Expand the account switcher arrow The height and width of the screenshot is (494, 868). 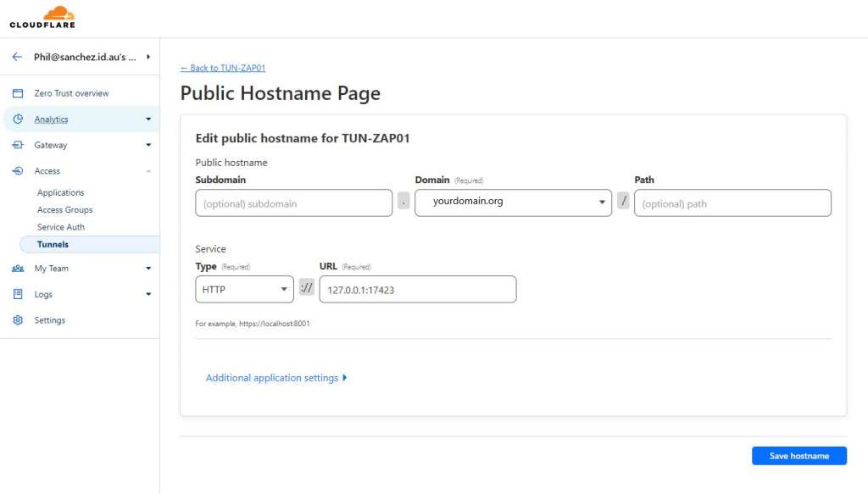148,57
